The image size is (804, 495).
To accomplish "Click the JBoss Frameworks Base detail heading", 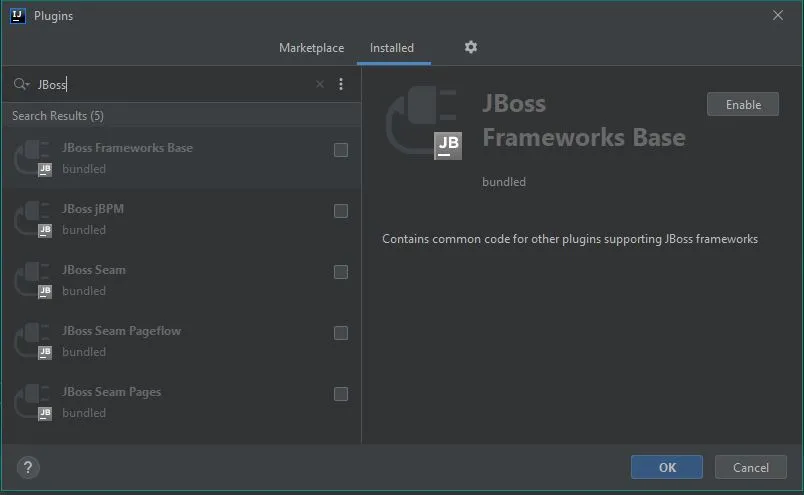I will 584,121.
